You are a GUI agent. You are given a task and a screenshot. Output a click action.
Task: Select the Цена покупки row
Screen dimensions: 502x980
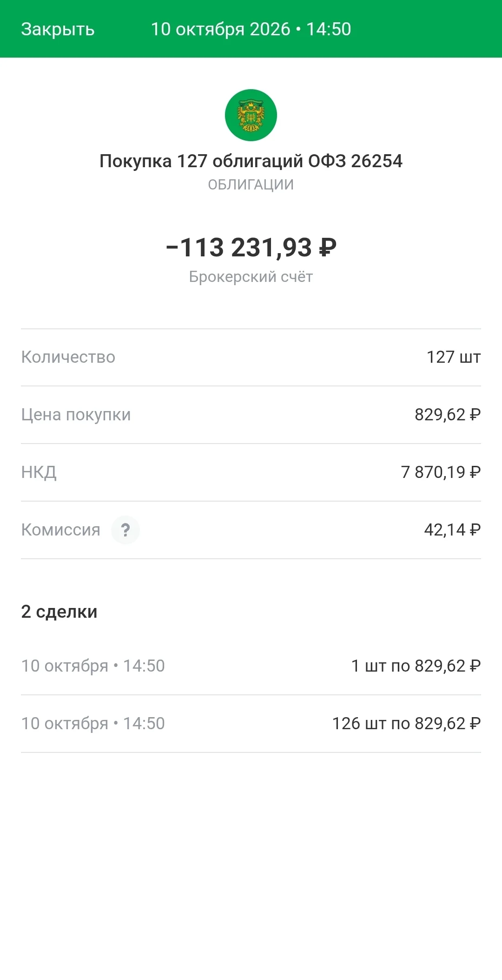pyautogui.click(x=251, y=415)
